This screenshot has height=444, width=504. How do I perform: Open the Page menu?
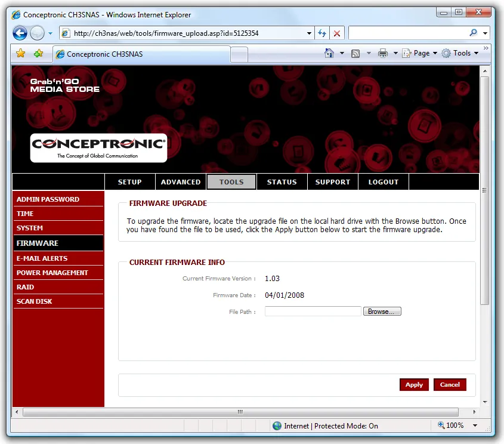pyautogui.click(x=420, y=53)
